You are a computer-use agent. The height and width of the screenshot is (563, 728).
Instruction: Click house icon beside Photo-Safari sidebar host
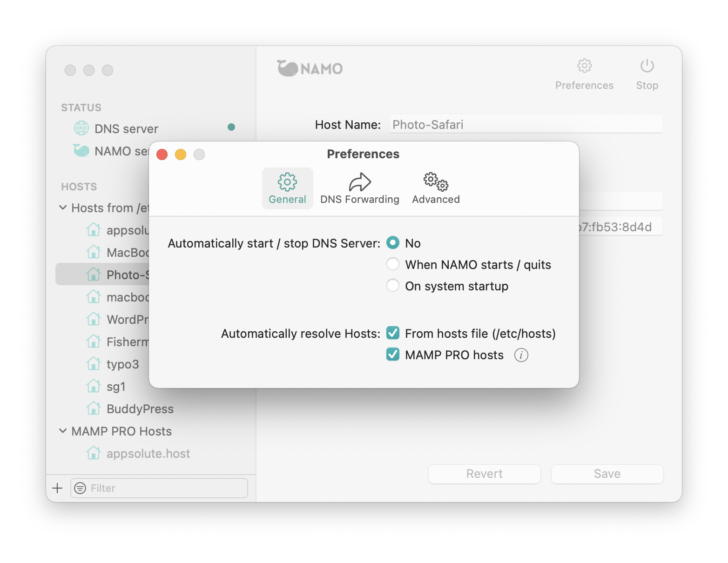(94, 274)
